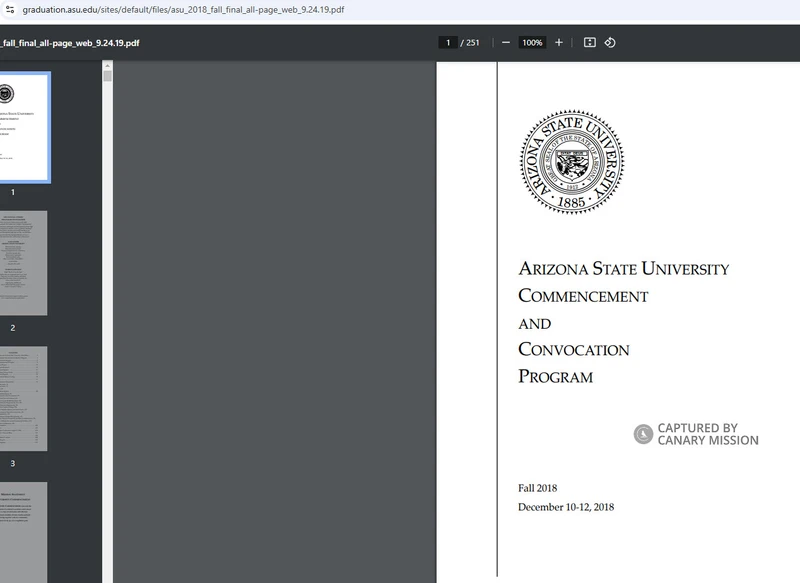Click the fit to page icon
The image size is (800, 583).
(x=590, y=43)
